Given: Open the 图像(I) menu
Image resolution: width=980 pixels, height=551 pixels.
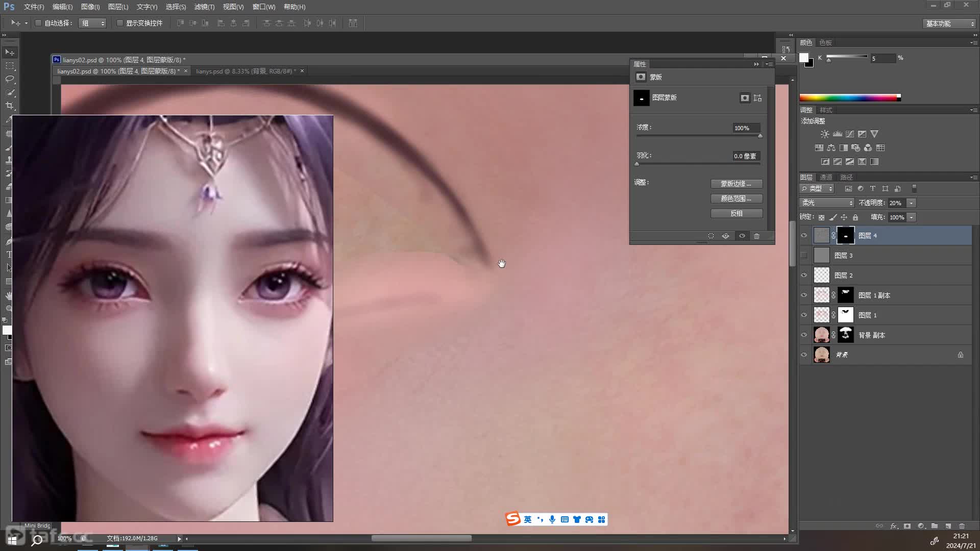Looking at the screenshot, I should (90, 7).
